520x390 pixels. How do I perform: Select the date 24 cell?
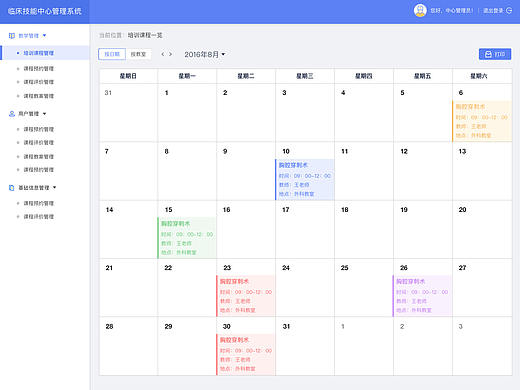coord(305,288)
